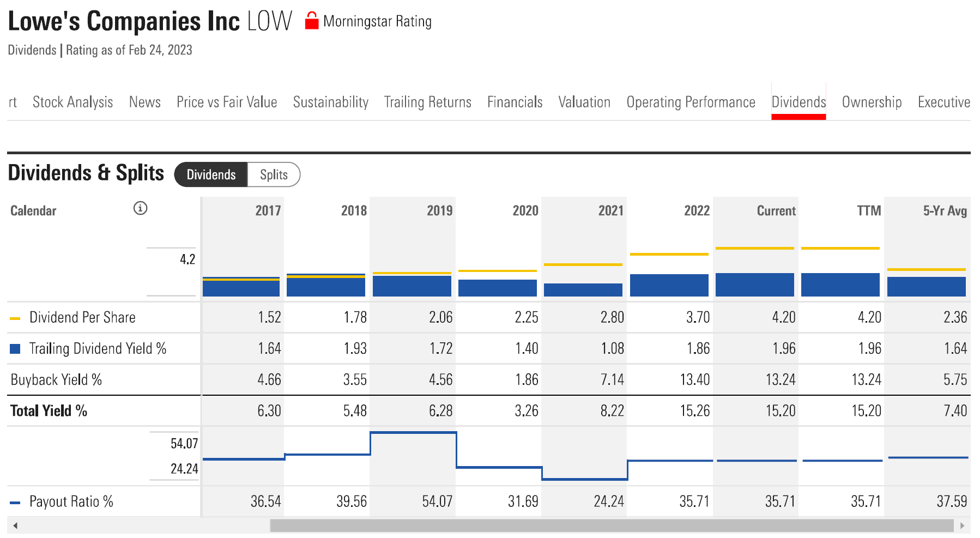Click the left scroll arrow of the table
Image resolution: width=980 pixels, height=538 pixels.
[x=15, y=526]
